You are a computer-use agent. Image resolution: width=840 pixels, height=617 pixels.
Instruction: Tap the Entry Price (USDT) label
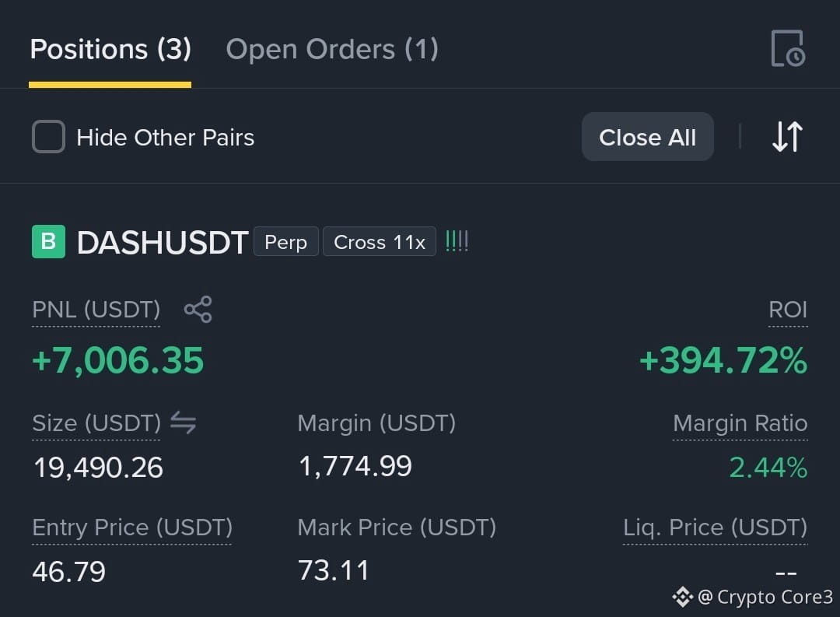(132, 528)
